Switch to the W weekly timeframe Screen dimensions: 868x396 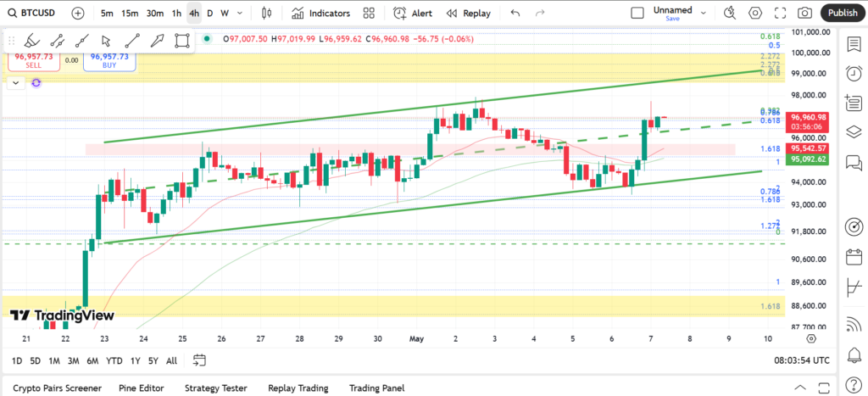pos(224,13)
